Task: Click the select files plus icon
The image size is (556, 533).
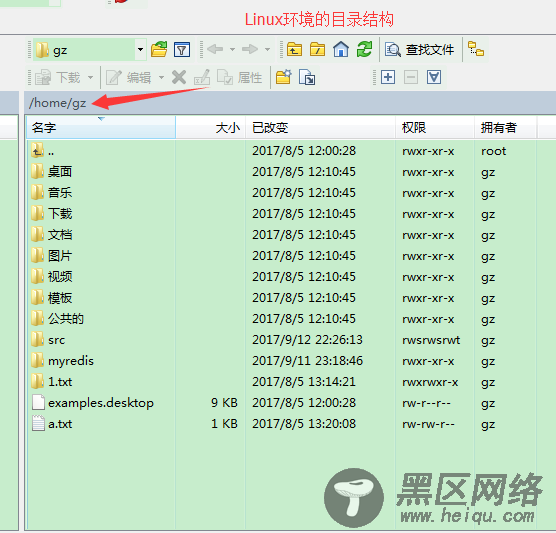Action: pos(388,77)
